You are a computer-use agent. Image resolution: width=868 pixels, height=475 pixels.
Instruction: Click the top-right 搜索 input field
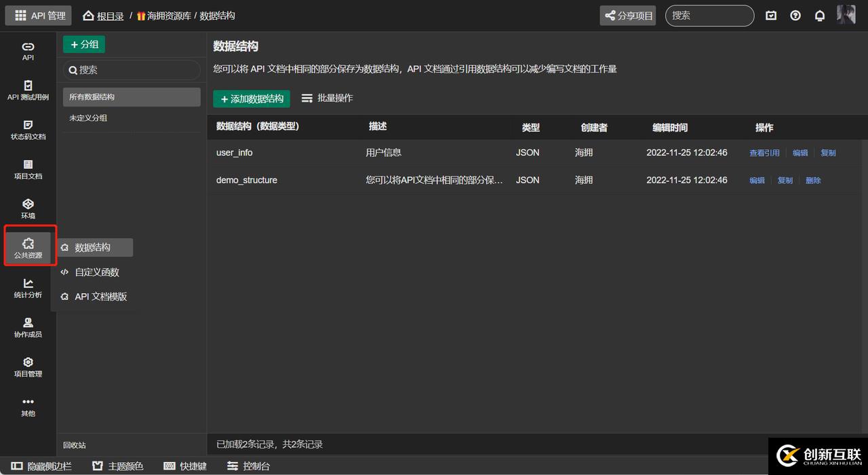(x=709, y=16)
